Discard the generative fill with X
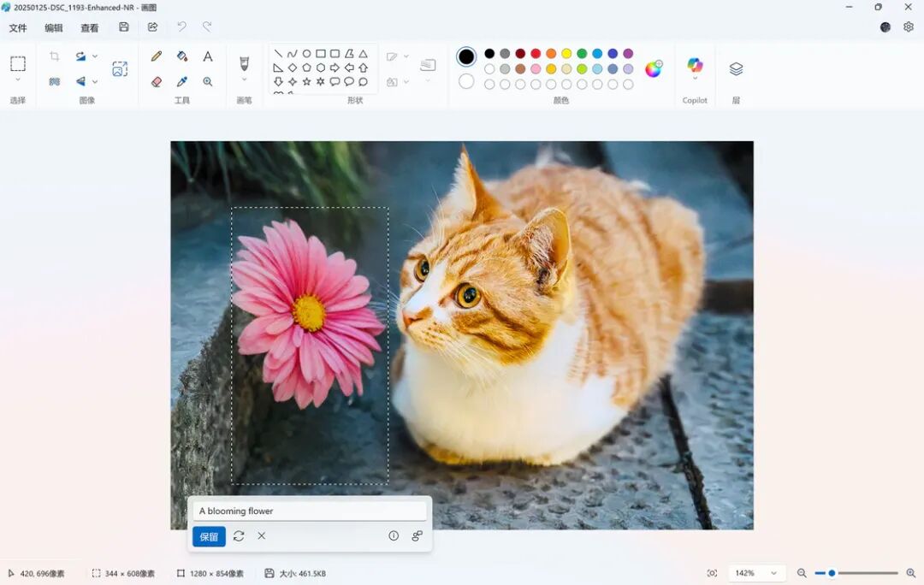 pos(262,535)
